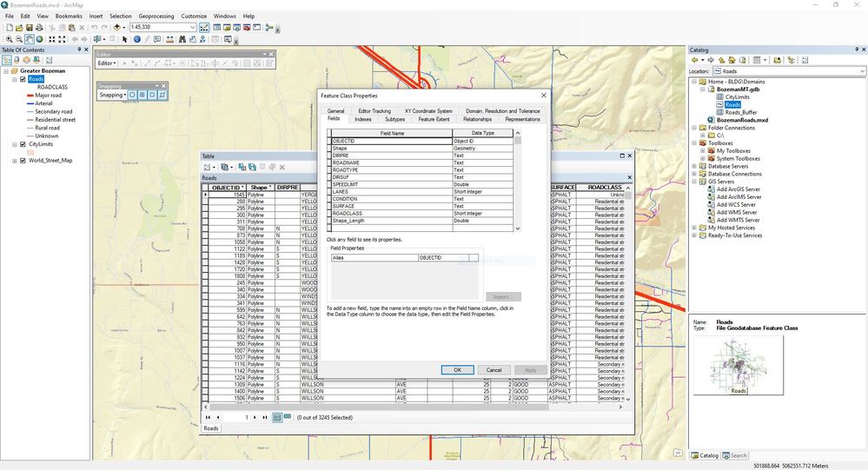Enable Point Snapping in Snapping toolbar
868x470 pixels.
coord(132,95)
